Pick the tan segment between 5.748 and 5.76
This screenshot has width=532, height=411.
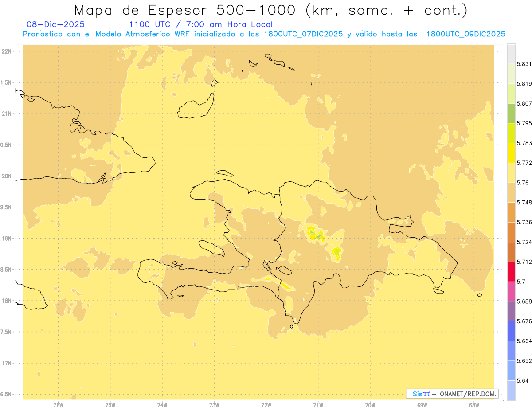point(511,192)
